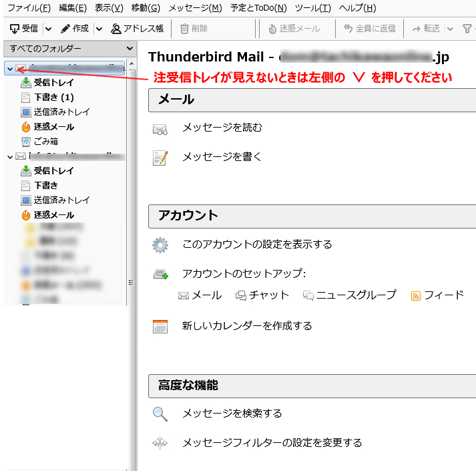
Task: Select the first account's envelope icon
Action: (21, 68)
